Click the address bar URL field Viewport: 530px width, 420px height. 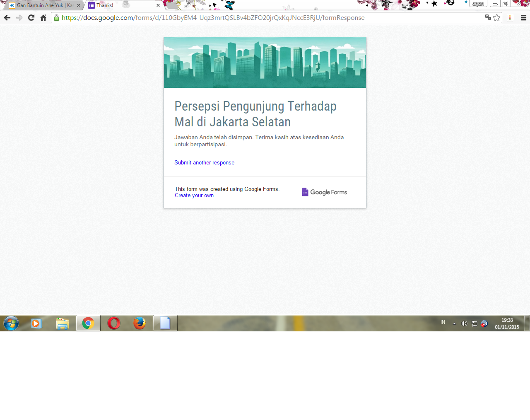pyautogui.click(x=248, y=18)
